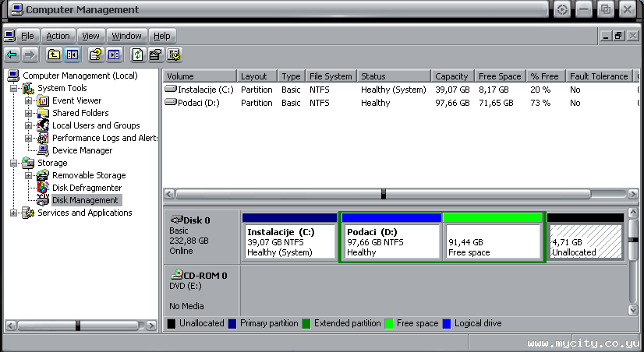
Task: Expand Services and Applications node
Action: tap(13, 213)
